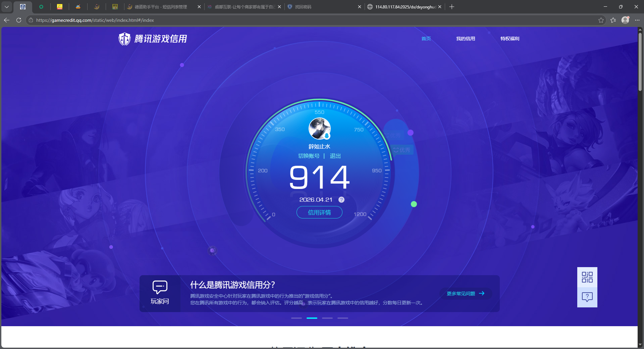Image resolution: width=644 pixels, height=349 pixels.
Task: Click the browser profile avatar icon
Action: [625, 20]
